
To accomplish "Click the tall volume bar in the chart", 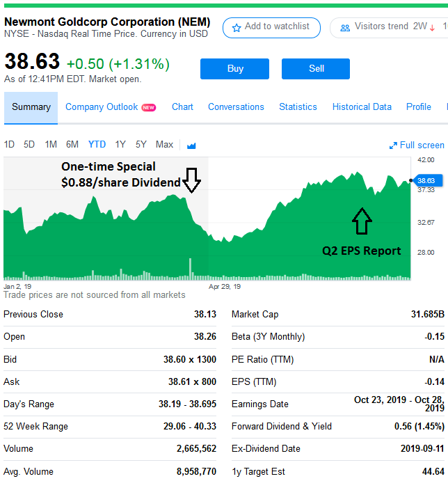I will [x=191, y=269].
